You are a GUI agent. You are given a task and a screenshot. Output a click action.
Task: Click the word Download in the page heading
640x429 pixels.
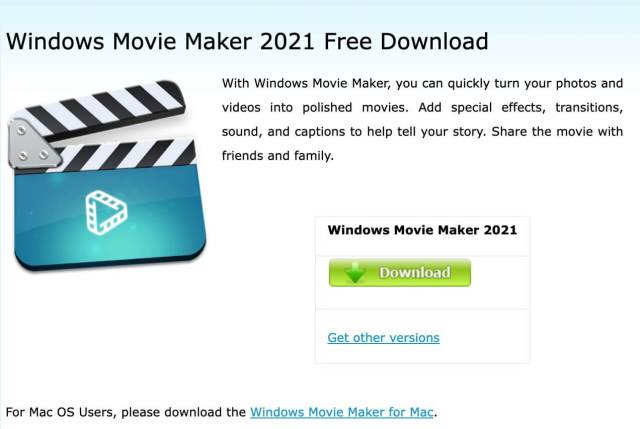[x=434, y=41]
